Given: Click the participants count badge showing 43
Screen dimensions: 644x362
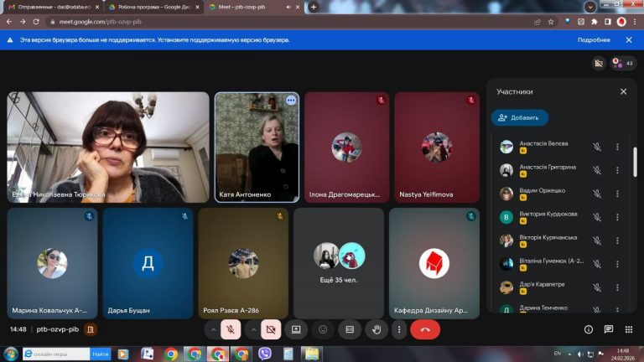Looking at the screenshot, I should [623, 63].
